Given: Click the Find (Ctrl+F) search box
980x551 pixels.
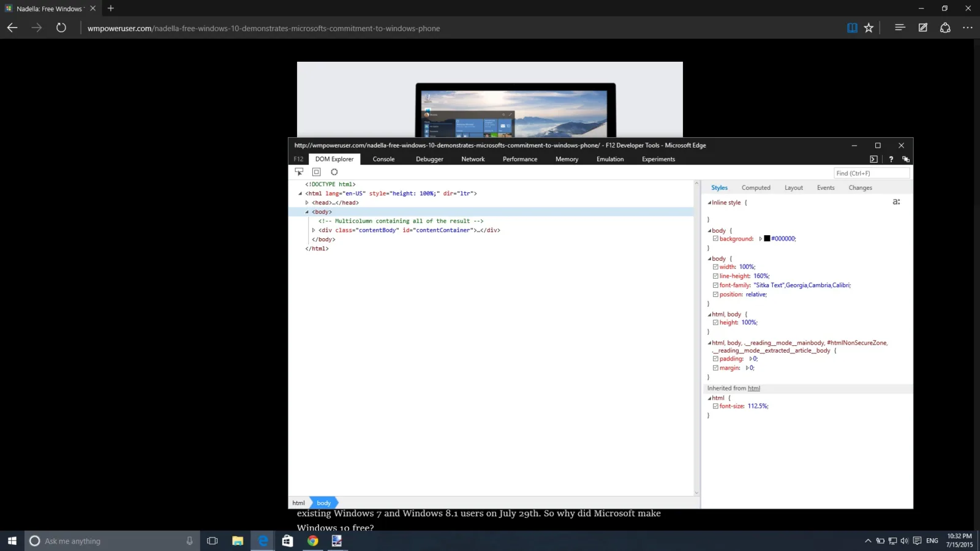Looking at the screenshot, I should [x=872, y=173].
